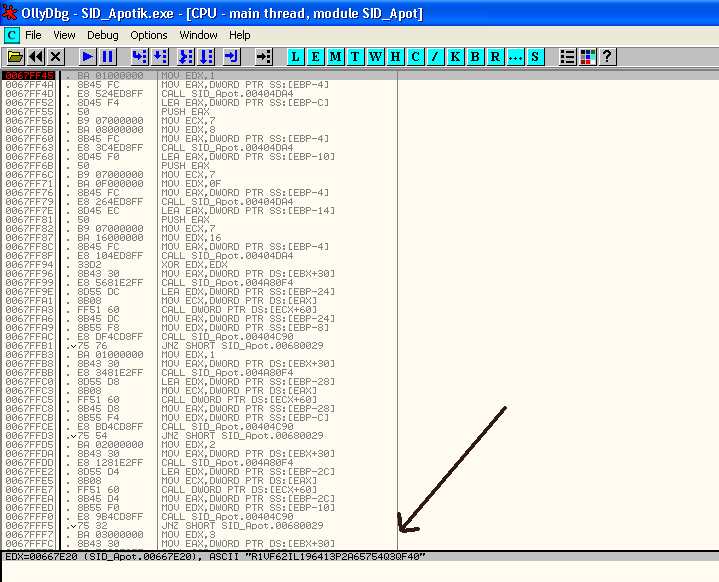
Task: Open the File menu
Action: pyautogui.click(x=33, y=35)
